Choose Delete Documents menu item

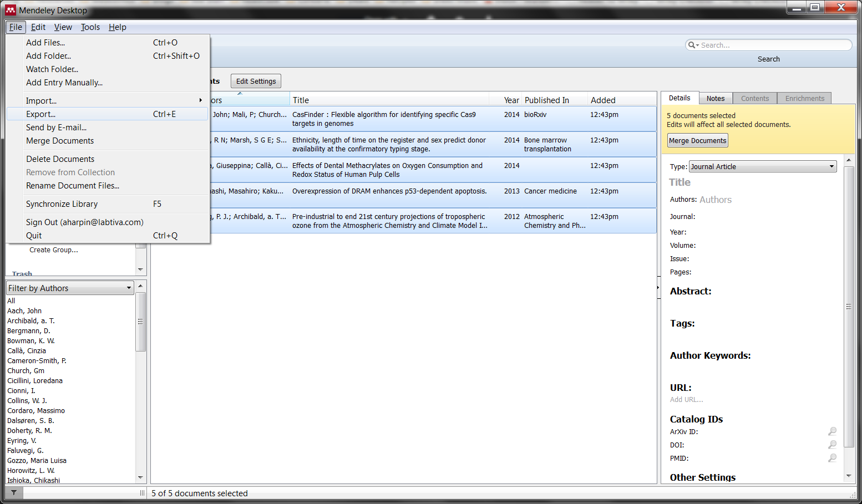(108, 159)
